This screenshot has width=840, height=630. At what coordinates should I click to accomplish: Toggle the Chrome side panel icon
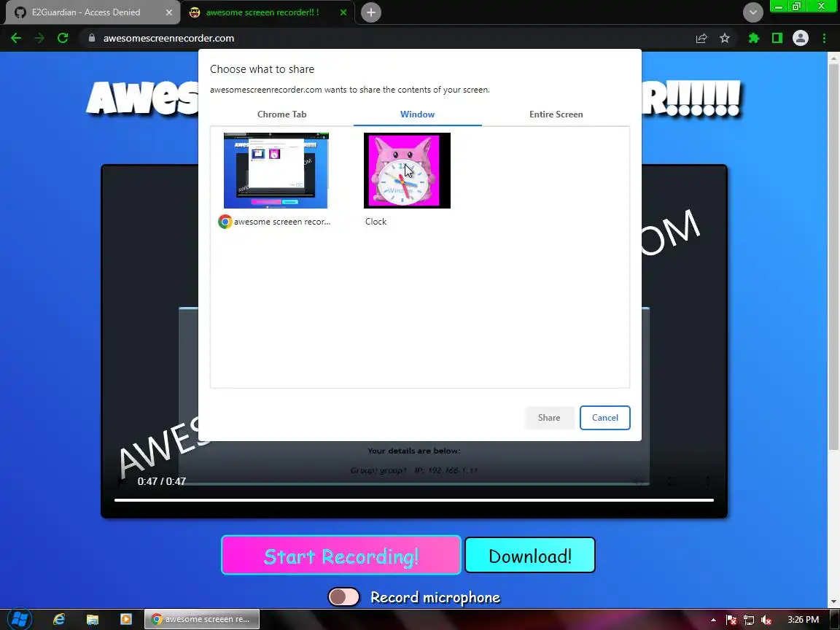coord(777,38)
